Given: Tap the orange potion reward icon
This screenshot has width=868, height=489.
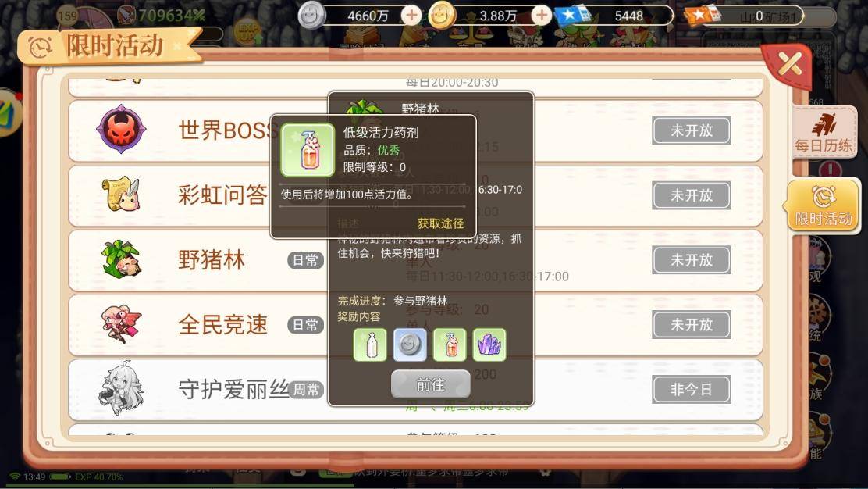Looking at the screenshot, I should (450, 344).
